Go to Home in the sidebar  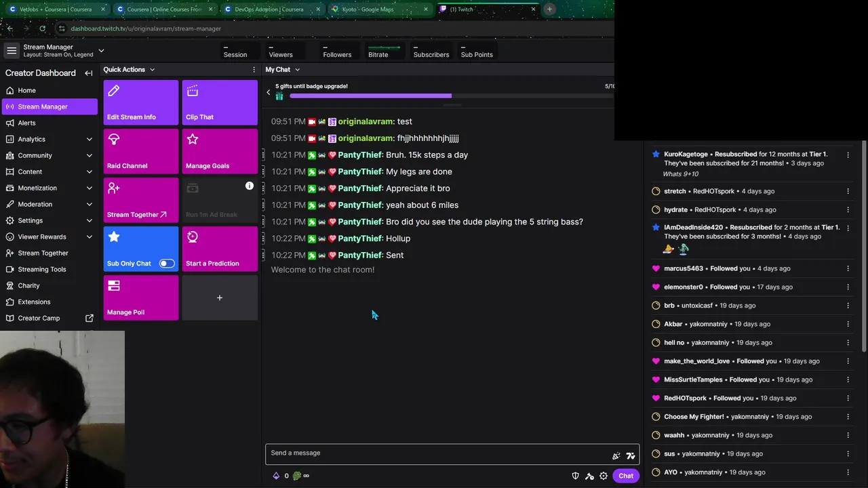49,90
